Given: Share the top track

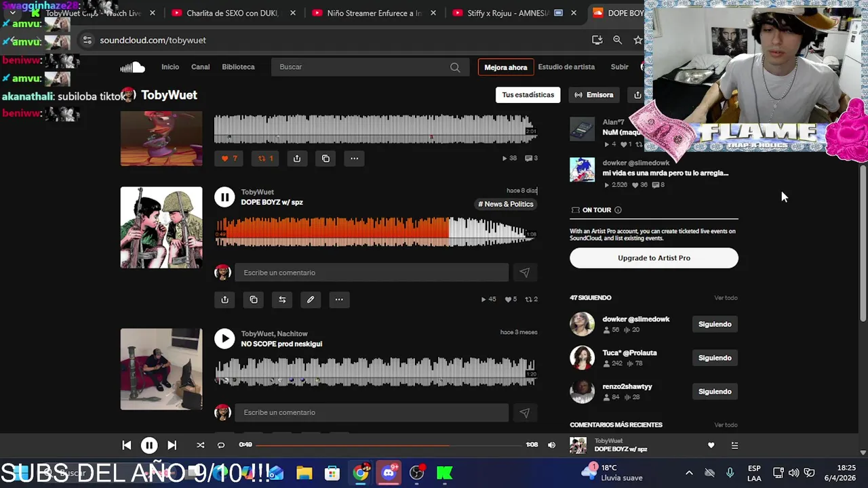Looking at the screenshot, I should [297, 159].
